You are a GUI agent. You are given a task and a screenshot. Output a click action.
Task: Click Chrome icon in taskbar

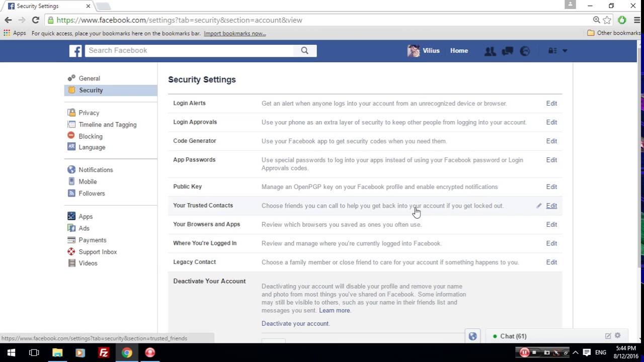tap(127, 352)
